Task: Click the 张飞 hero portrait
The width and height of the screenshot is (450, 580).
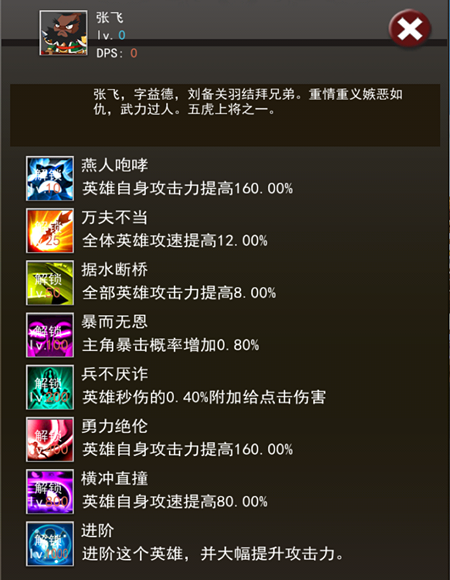Action: pyautogui.click(x=64, y=33)
